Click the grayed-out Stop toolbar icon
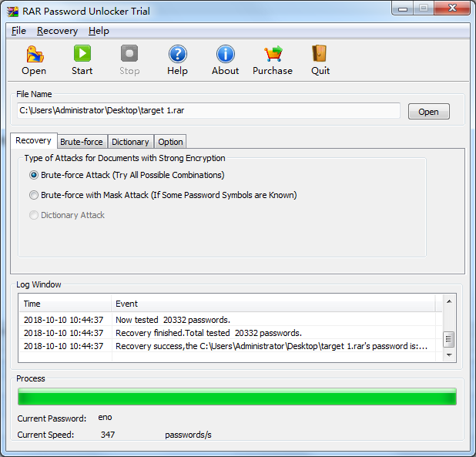476x457 pixels. pyautogui.click(x=129, y=53)
